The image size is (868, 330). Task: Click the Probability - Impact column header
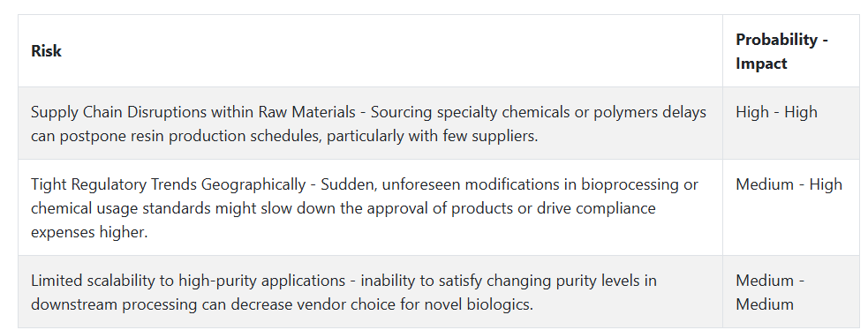(x=781, y=51)
